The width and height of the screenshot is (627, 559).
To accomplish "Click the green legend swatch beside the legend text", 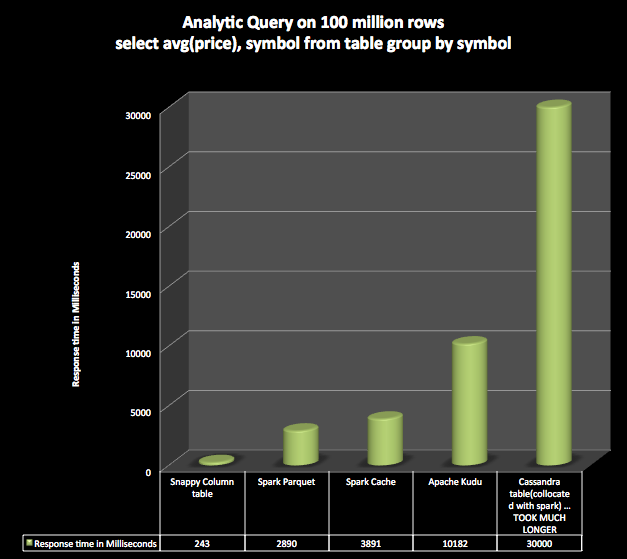I will coord(29,543).
